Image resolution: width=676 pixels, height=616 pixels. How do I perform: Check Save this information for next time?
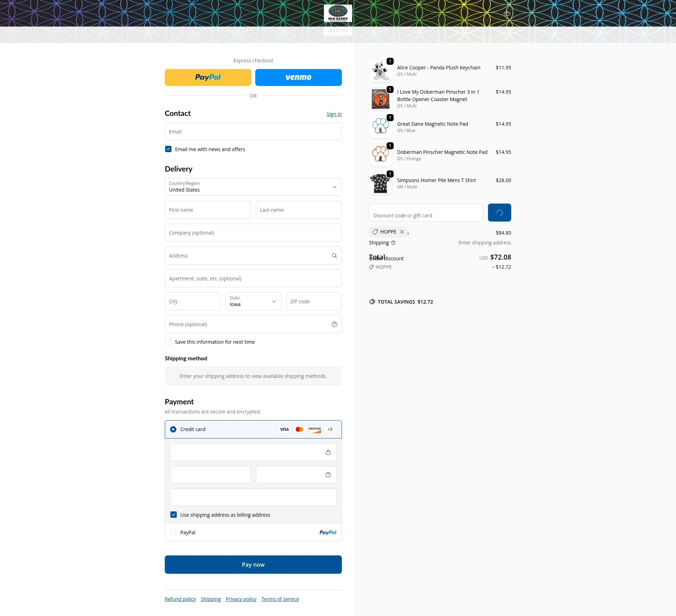click(168, 342)
